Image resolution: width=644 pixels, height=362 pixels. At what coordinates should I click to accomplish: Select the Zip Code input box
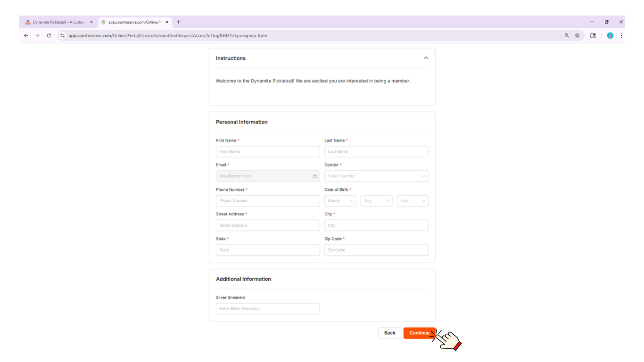376,250
